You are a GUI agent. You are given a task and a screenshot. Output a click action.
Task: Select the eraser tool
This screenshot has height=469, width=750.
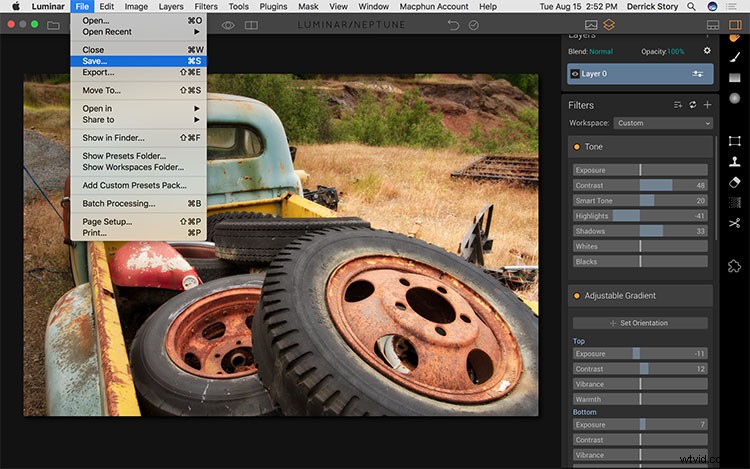735,182
